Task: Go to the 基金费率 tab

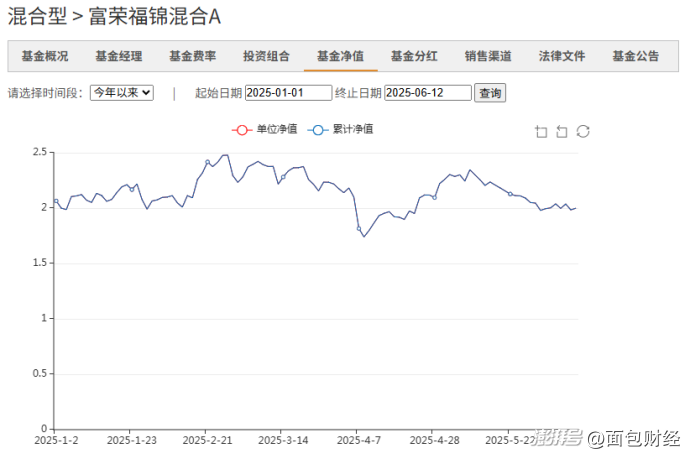Action: coord(193,56)
